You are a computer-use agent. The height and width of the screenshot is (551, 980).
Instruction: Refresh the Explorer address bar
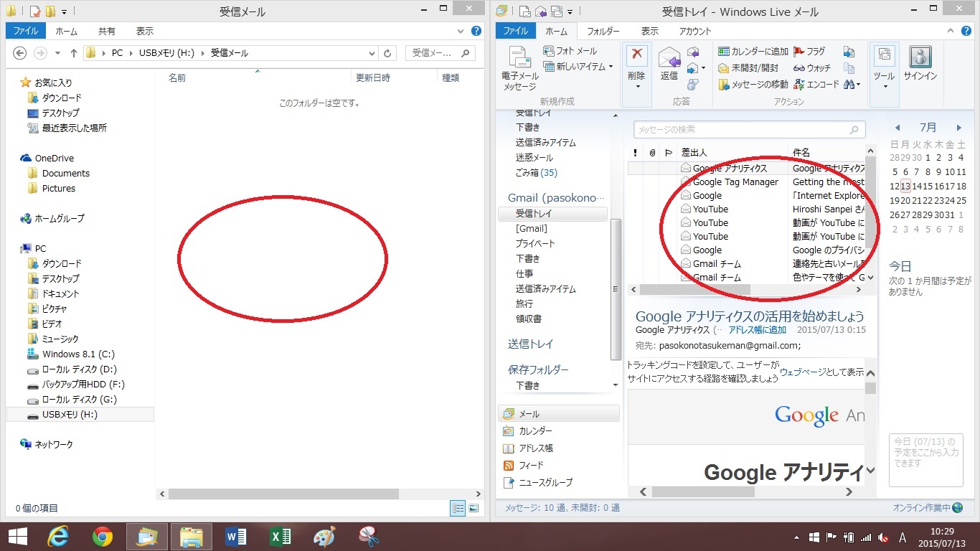[388, 53]
